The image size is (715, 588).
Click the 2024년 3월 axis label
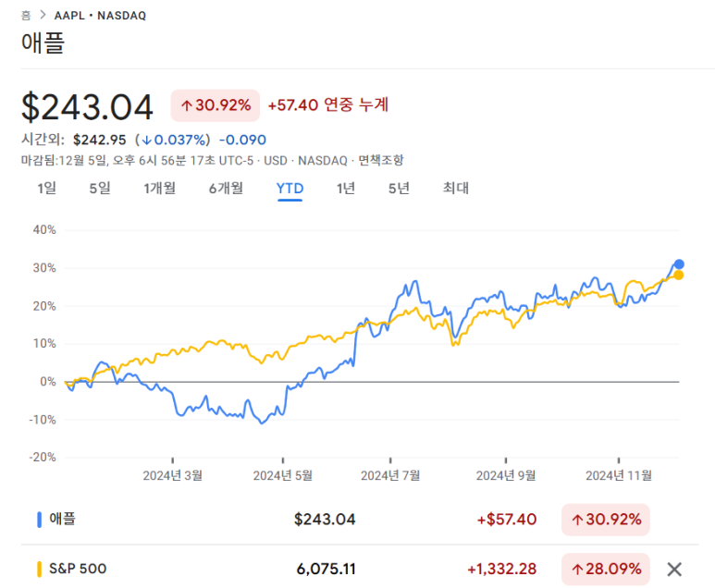coord(172,476)
